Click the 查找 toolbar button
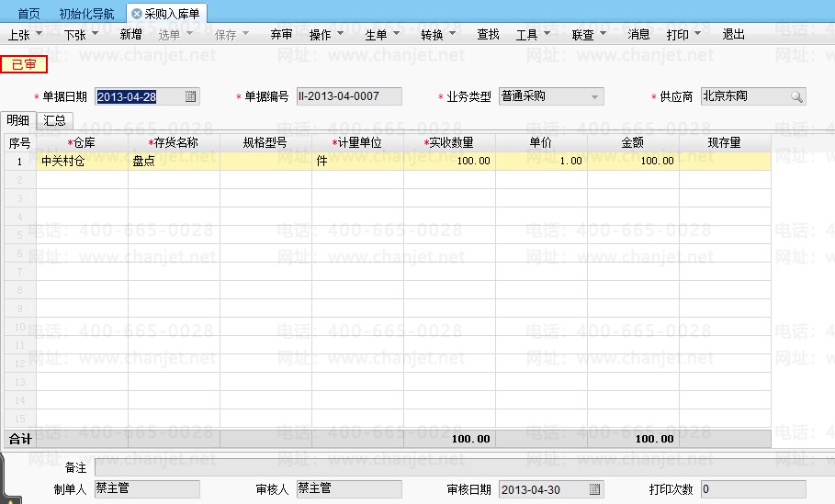Viewport: 835px width, 504px height. coord(488,35)
